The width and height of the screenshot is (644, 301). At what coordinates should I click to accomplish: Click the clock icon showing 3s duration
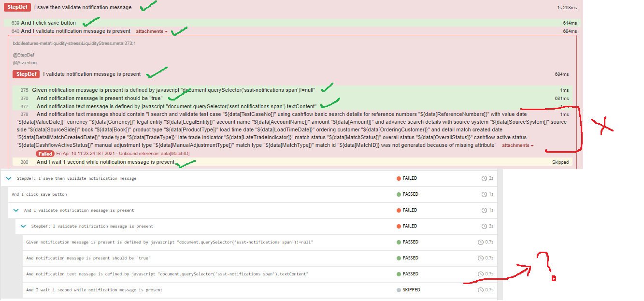tap(485, 226)
